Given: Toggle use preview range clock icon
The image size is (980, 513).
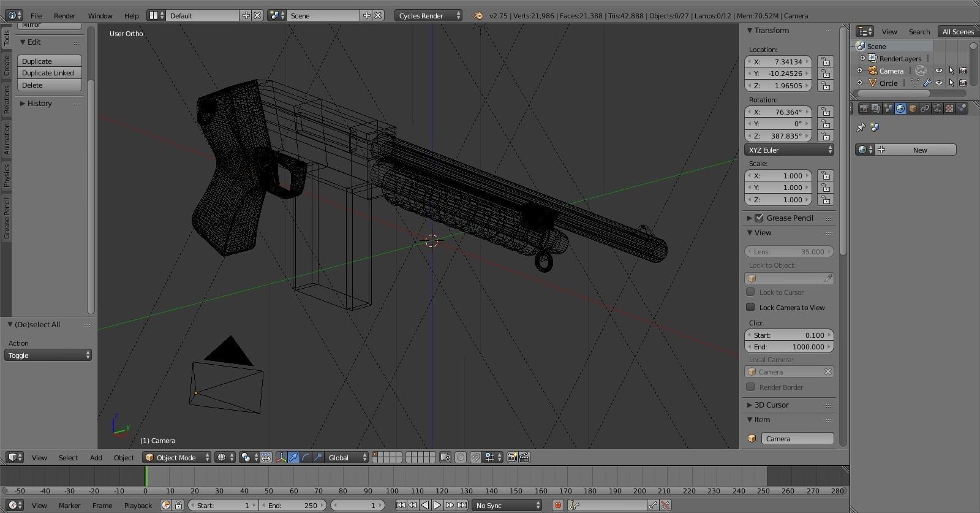Looking at the screenshot, I should click(166, 505).
